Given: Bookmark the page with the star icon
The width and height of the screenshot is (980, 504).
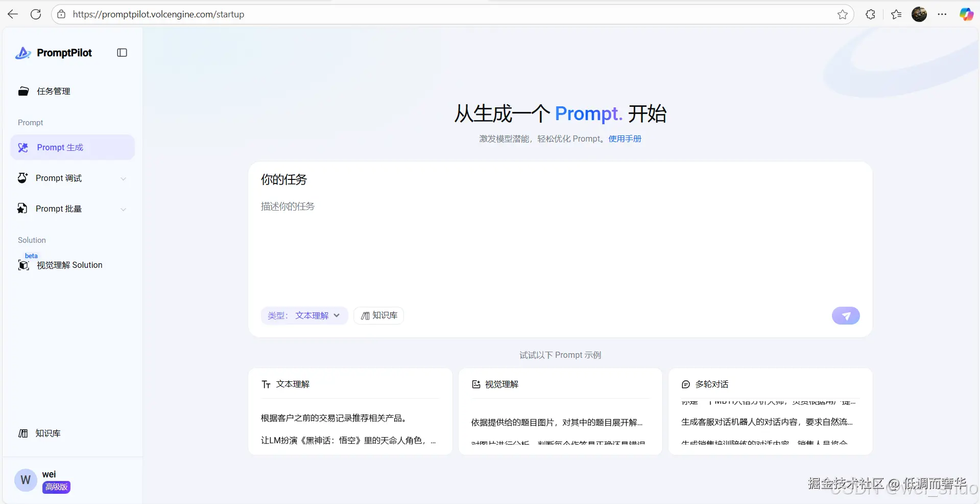Looking at the screenshot, I should (x=843, y=14).
